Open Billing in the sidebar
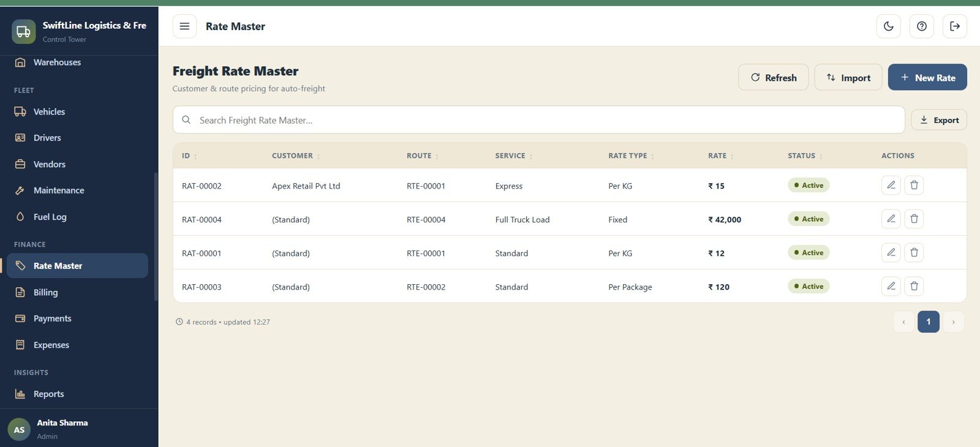This screenshot has height=447, width=980. (77, 292)
